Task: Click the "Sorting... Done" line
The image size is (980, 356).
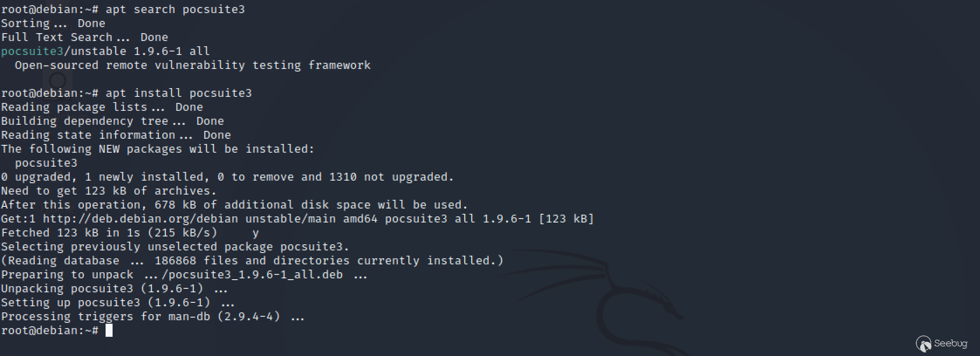Action: pyautogui.click(x=53, y=24)
